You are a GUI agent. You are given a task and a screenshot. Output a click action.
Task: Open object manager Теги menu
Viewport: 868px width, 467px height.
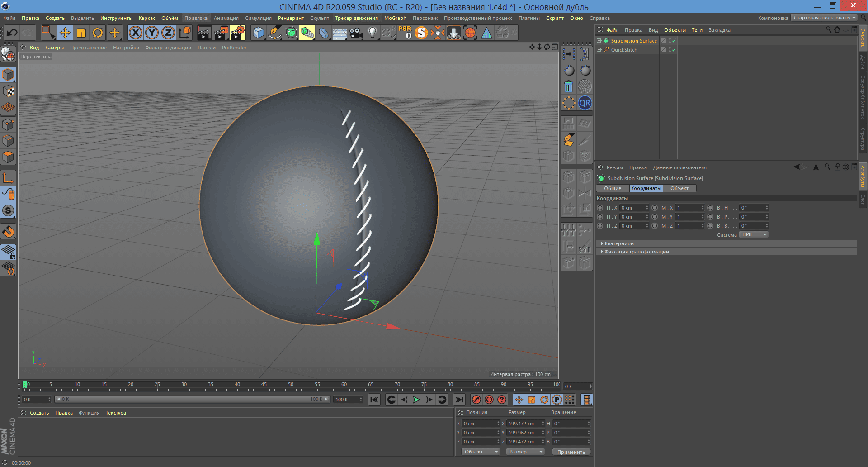pyautogui.click(x=697, y=30)
